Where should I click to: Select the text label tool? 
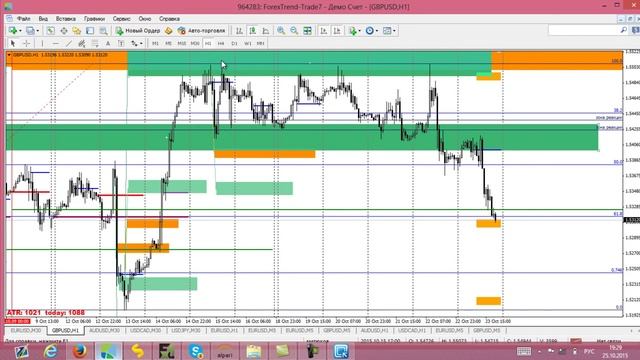(121, 43)
